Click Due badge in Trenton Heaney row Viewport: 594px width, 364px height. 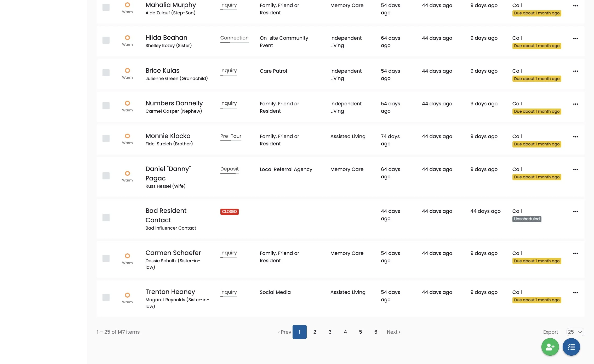click(537, 300)
